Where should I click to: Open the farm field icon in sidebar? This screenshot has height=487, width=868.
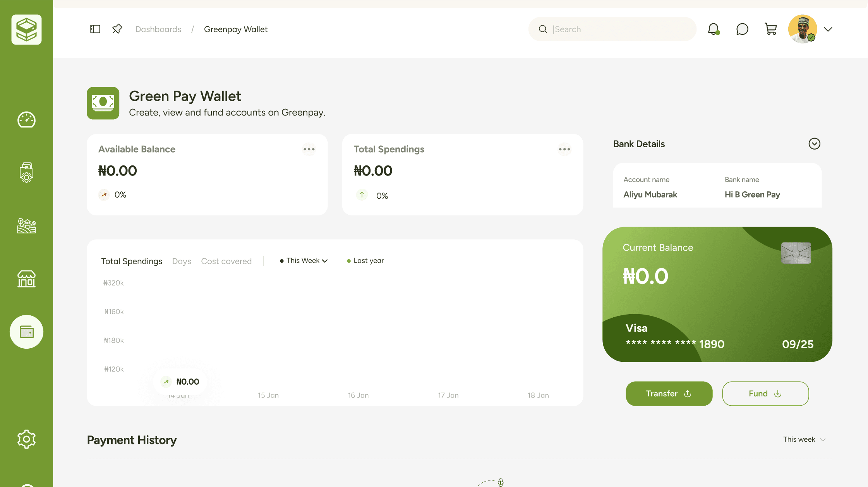point(26,225)
